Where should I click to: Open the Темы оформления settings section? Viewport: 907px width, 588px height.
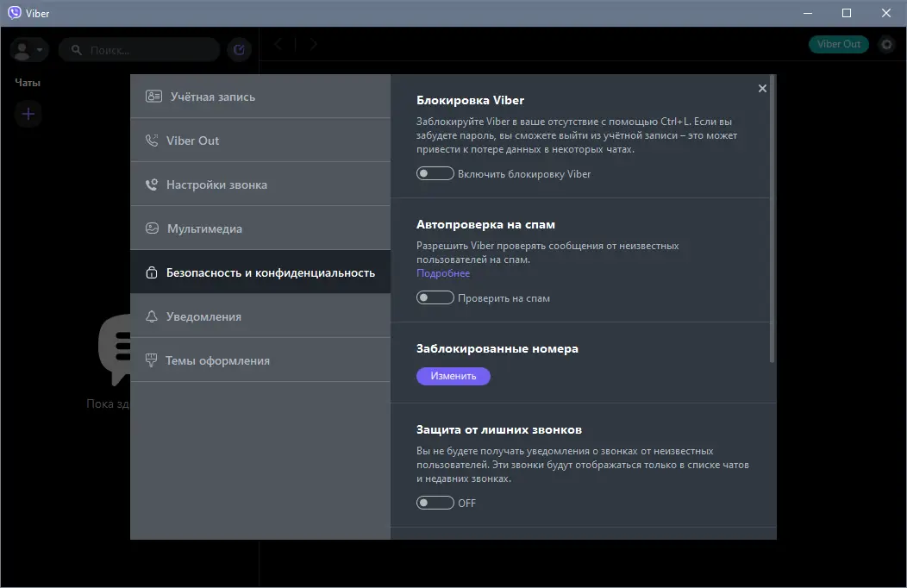coord(260,360)
